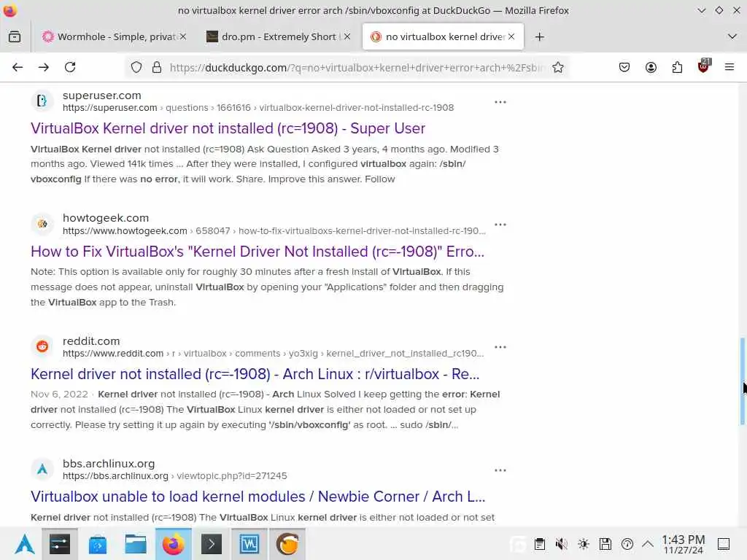Viewport: 747px width, 560px height.
Task: Click the superuser.com favicon
Action: pyautogui.click(x=42, y=101)
